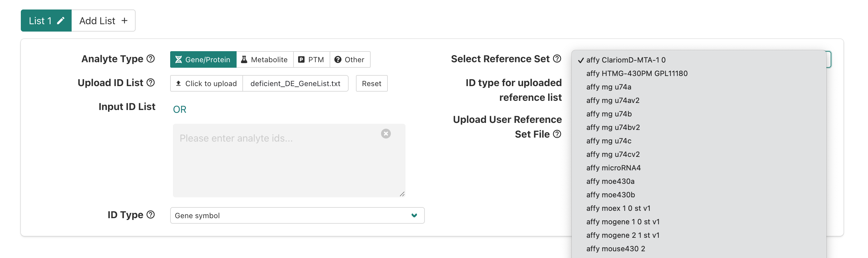
Task: Open help for Upload User Reference Set File
Action: [x=557, y=134]
